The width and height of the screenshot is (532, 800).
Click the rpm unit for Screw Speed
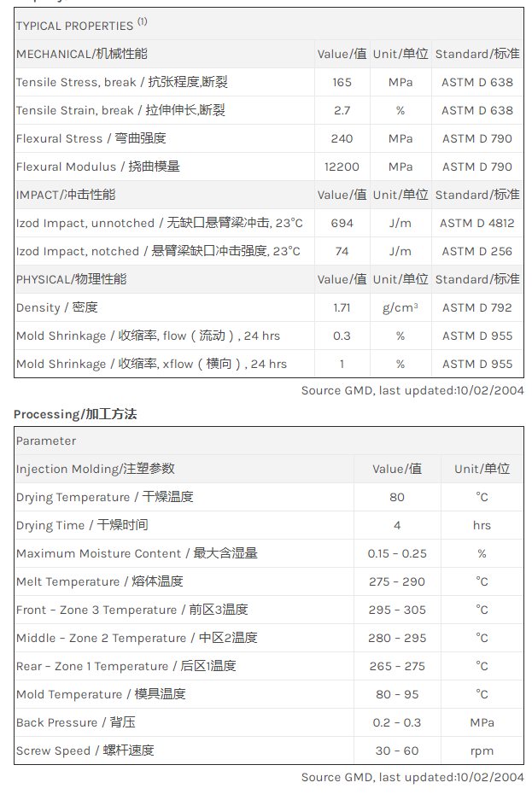tap(482, 751)
